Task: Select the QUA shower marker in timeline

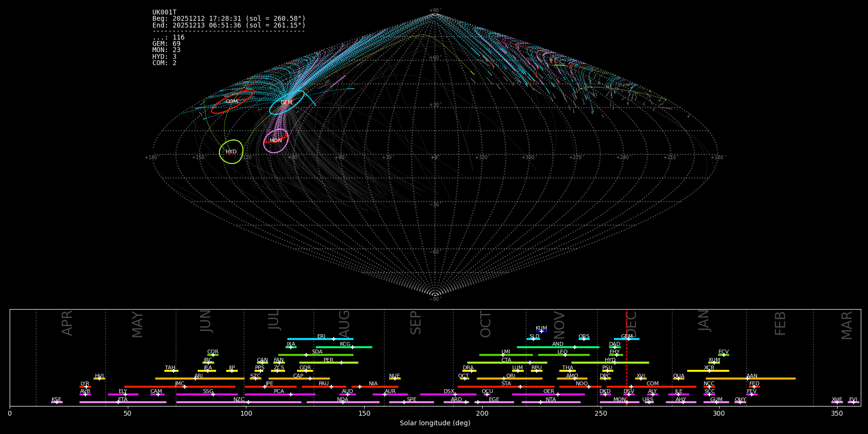Action: click(x=678, y=379)
